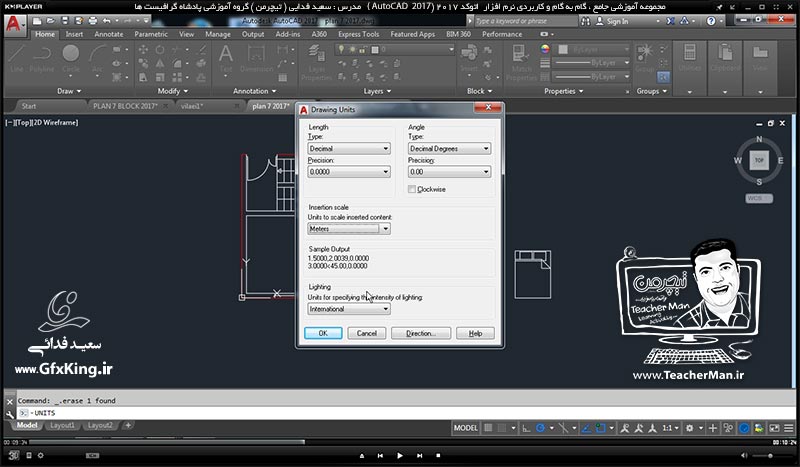Toggle clean screen icon in status bar
The width and height of the screenshot is (800, 467).
tap(774, 428)
